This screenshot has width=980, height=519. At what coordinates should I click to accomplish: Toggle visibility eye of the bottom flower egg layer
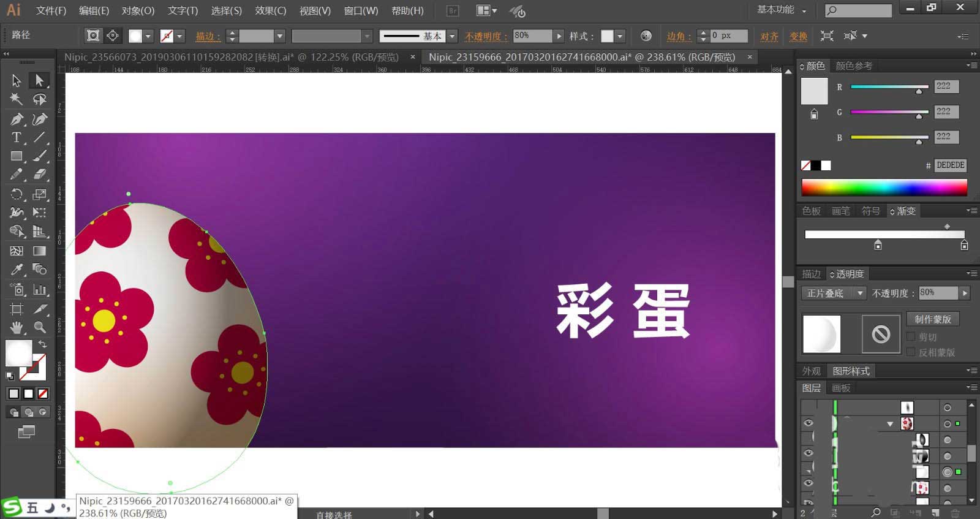click(809, 483)
